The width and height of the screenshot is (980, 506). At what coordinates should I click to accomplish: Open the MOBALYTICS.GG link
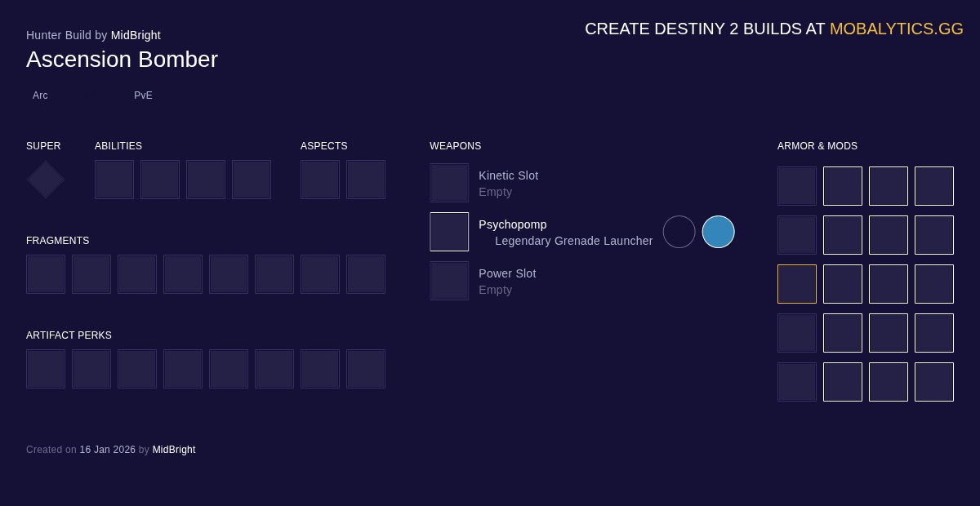896,29
